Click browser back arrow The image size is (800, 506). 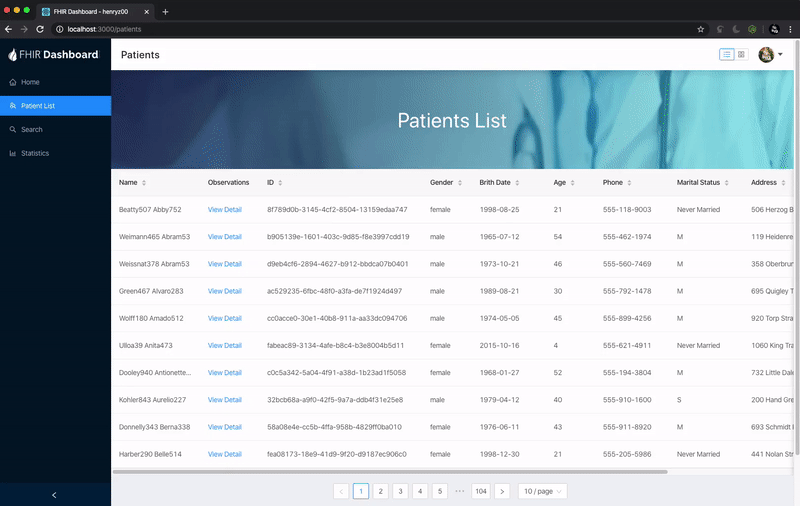pos(8,29)
